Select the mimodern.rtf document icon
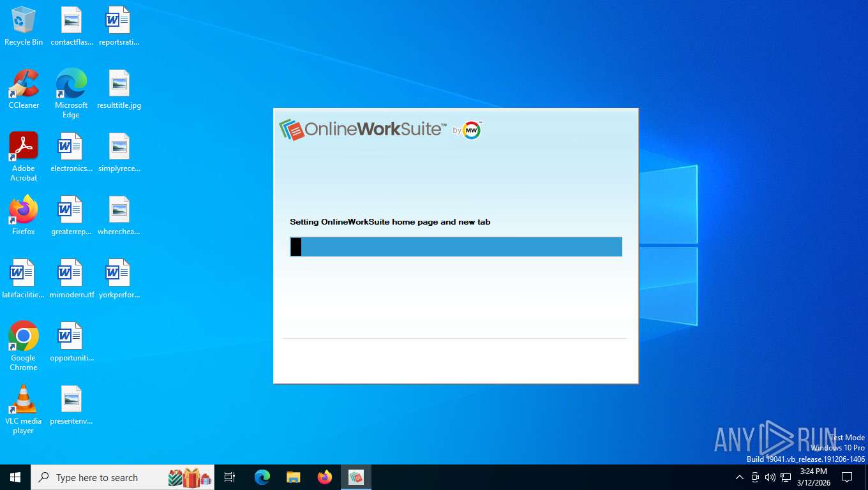Screen dimensions: 868x490 (71, 279)
